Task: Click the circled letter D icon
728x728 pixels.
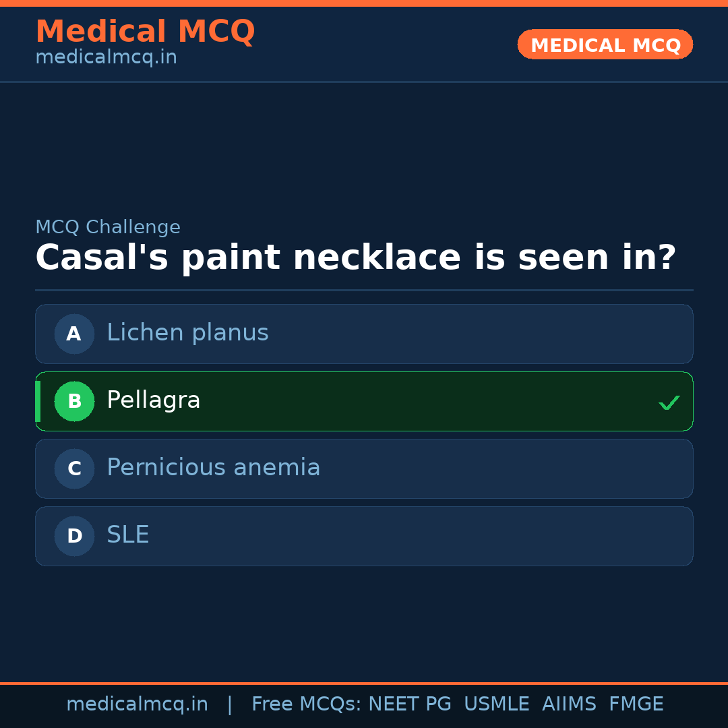Action: pos(74,536)
